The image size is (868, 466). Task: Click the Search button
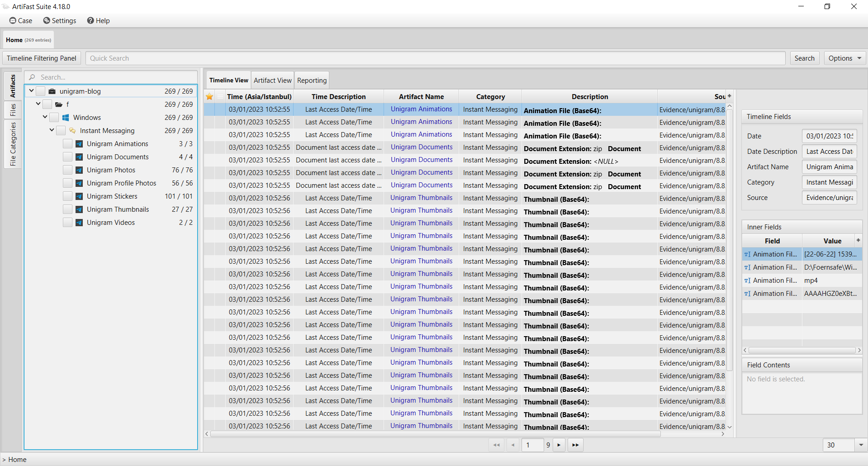pos(804,58)
